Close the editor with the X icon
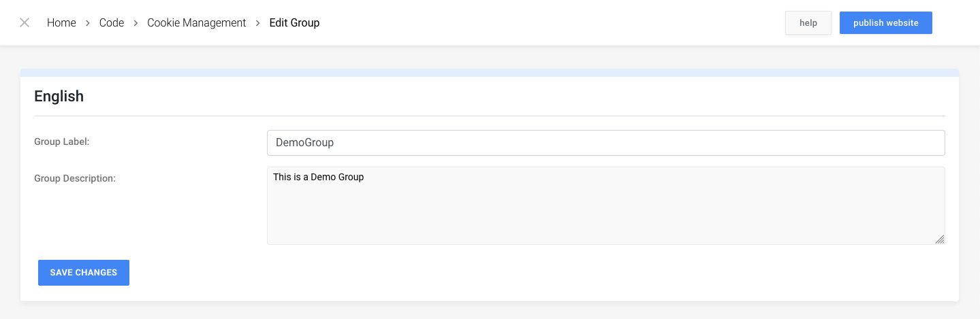The height and width of the screenshot is (319, 980). pyautogui.click(x=25, y=22)
